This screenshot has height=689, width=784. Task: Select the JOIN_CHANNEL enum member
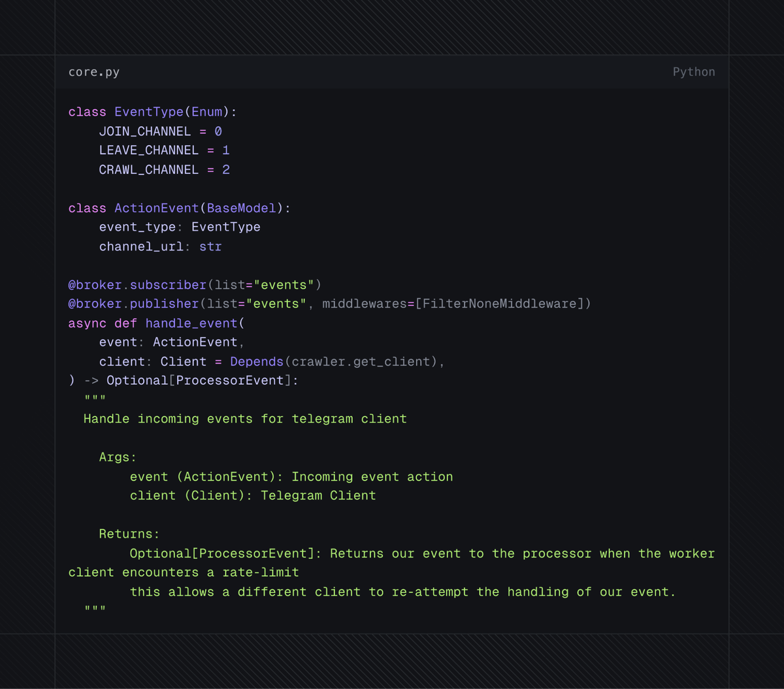pyautogui.click(x=144, y=131)
